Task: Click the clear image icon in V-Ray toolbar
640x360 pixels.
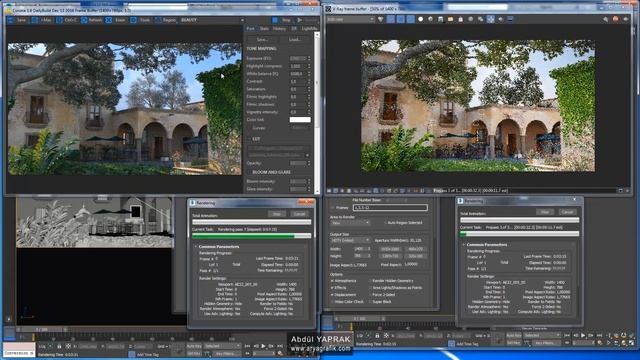Action: pos(460,19)
